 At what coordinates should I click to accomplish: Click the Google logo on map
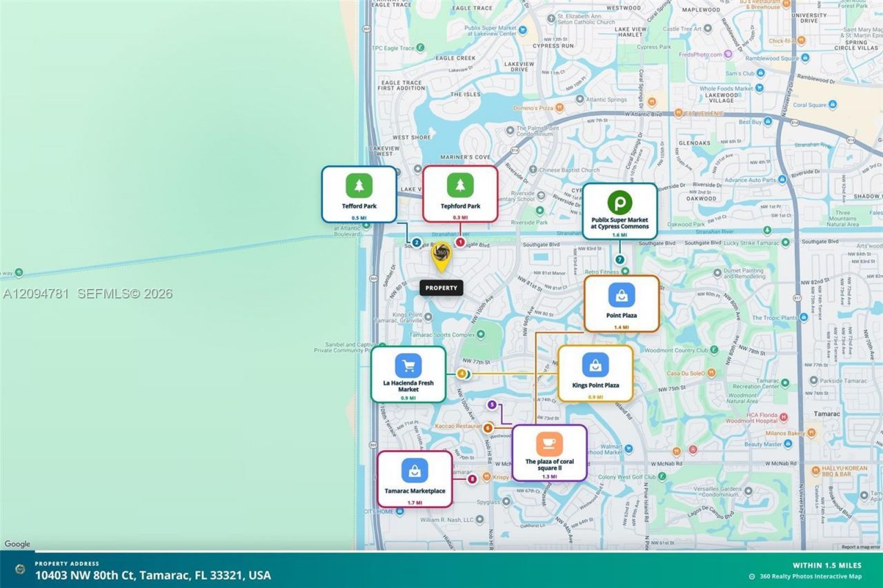pos(17,544)
